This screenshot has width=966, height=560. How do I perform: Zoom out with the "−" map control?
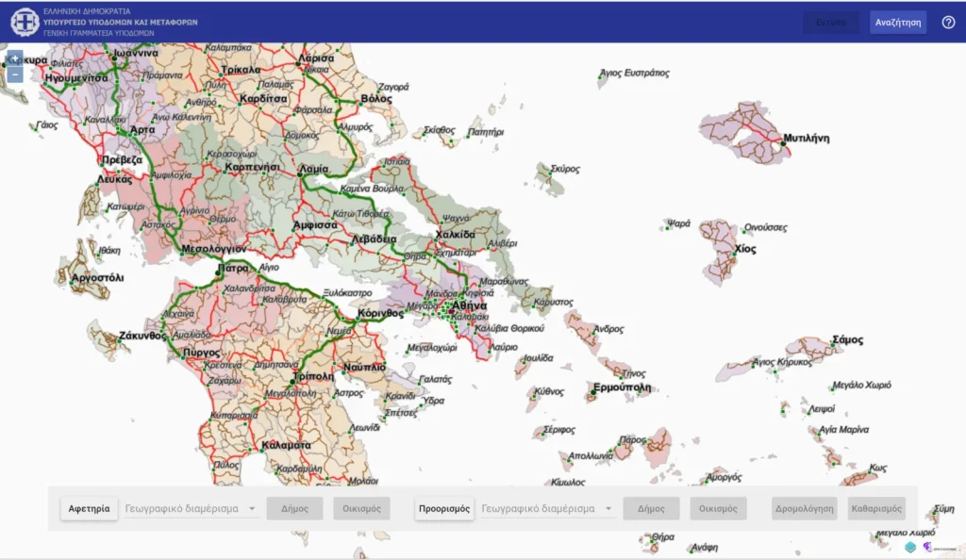pos(15,74)
